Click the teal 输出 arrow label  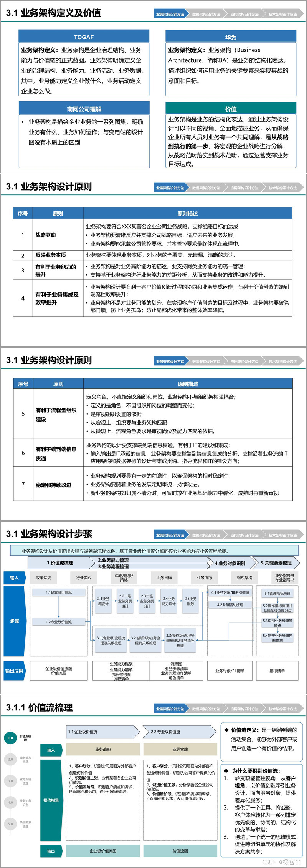click(52, 851)
